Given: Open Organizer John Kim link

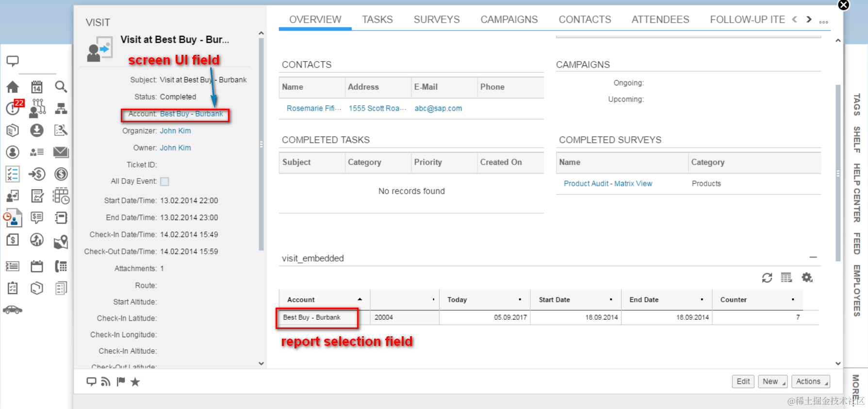Looking at the screenshot, I should point(175,131).
